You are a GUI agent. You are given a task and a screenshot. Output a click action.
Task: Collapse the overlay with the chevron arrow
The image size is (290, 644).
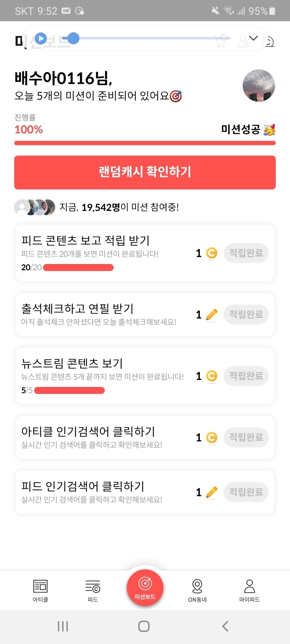(x=254, y=38)
